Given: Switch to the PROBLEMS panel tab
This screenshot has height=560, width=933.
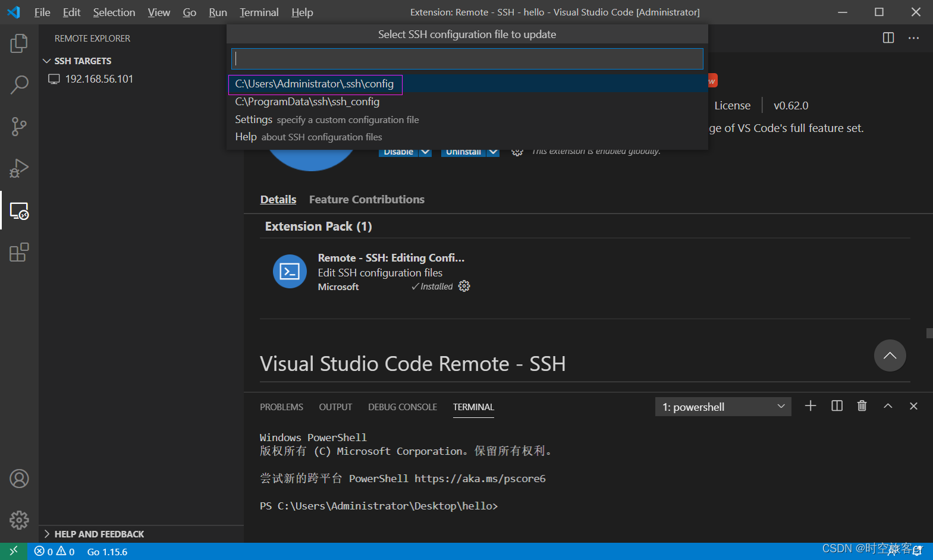Looking at the screenshot, I should (x=281, y=407).
